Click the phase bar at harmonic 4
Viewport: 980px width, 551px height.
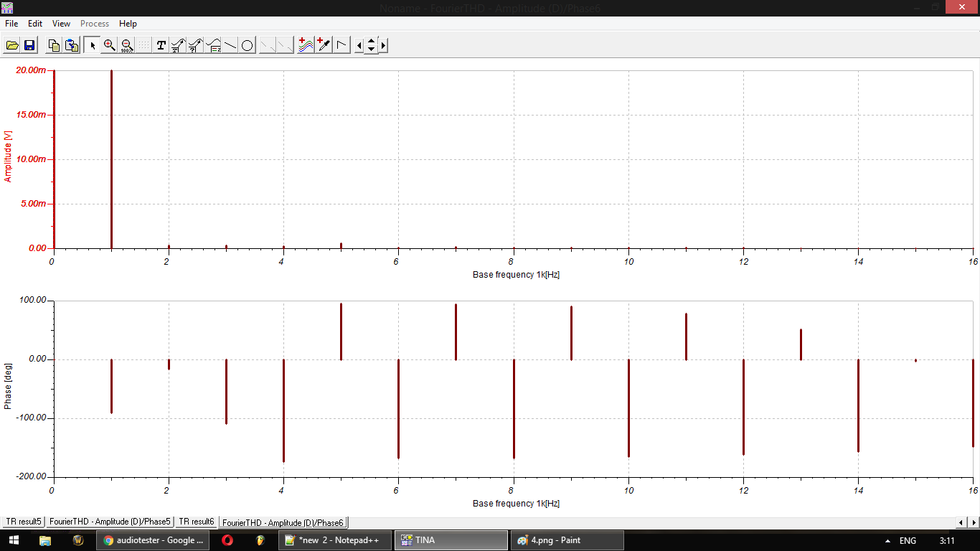pyautogui.click(x=283, y=410)
